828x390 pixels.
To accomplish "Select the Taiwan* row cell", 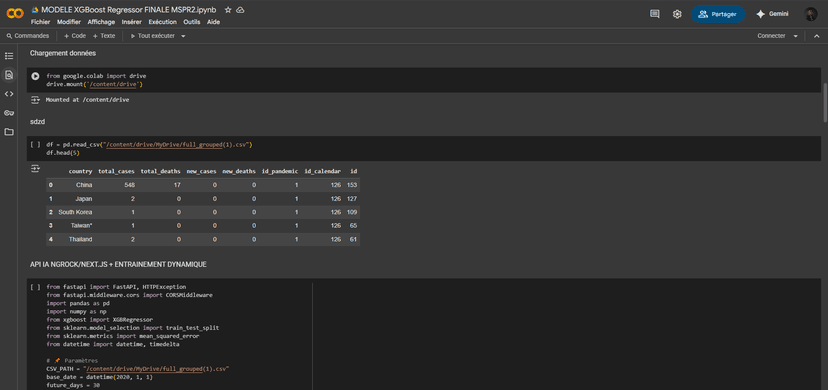I will coord(82,226).
